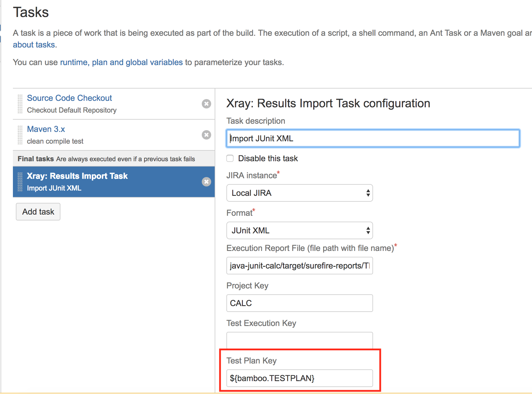Select the Xray: Results Import Task row
Screen dimensions: 532x394
point(114,182)
